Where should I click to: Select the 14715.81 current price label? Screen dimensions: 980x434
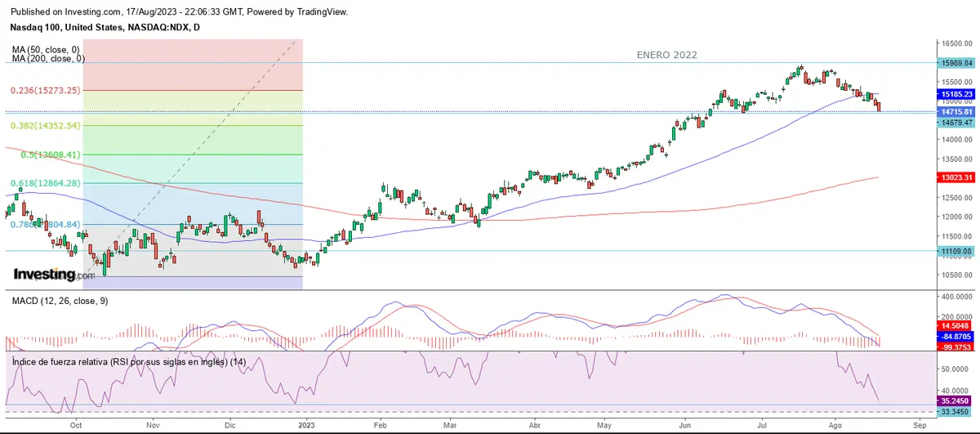point(957,111)
